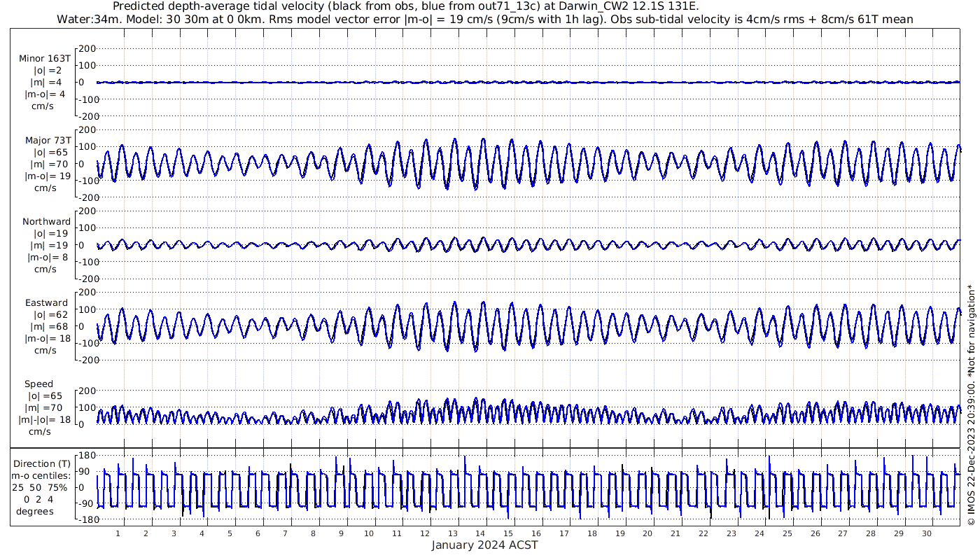Click day tick label '5' on time axis
The width and height of the screenshot is (980, 560).
(x=230, y=533)
